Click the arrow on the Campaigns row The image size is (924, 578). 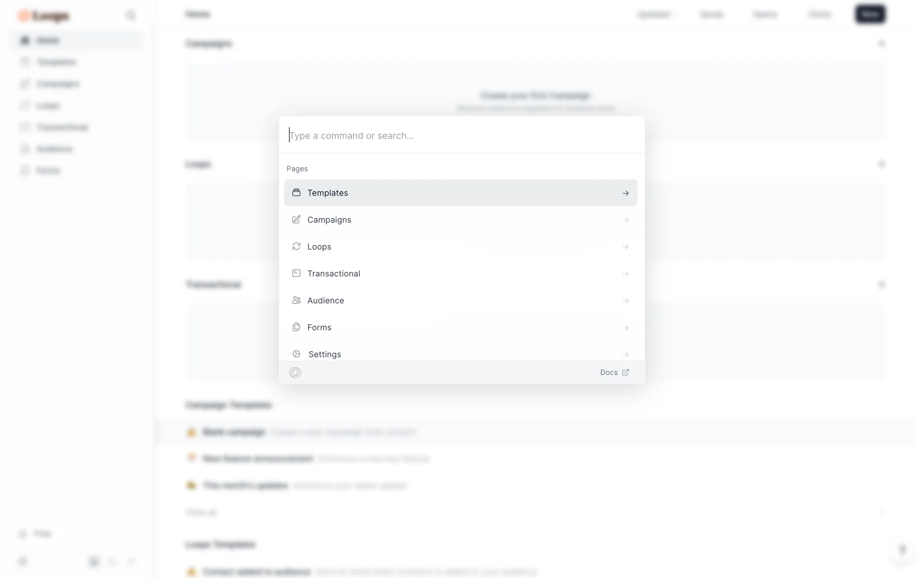click(626, 220)
